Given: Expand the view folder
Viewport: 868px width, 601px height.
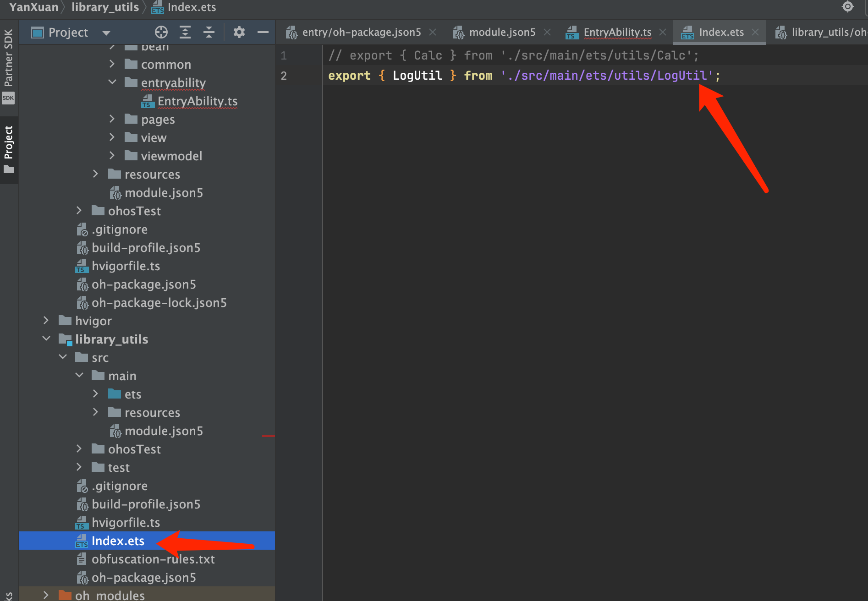Looking at the screenshot, I should (112, 137).
